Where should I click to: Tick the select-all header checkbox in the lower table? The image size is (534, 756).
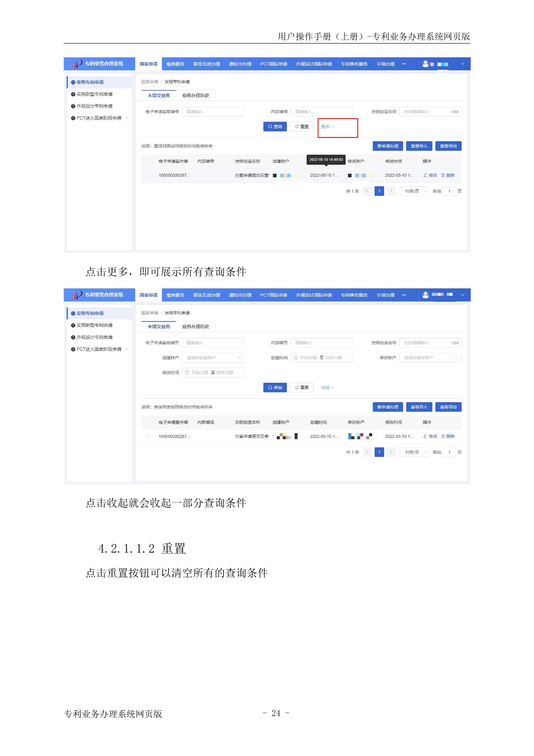[x=146, y=422]
